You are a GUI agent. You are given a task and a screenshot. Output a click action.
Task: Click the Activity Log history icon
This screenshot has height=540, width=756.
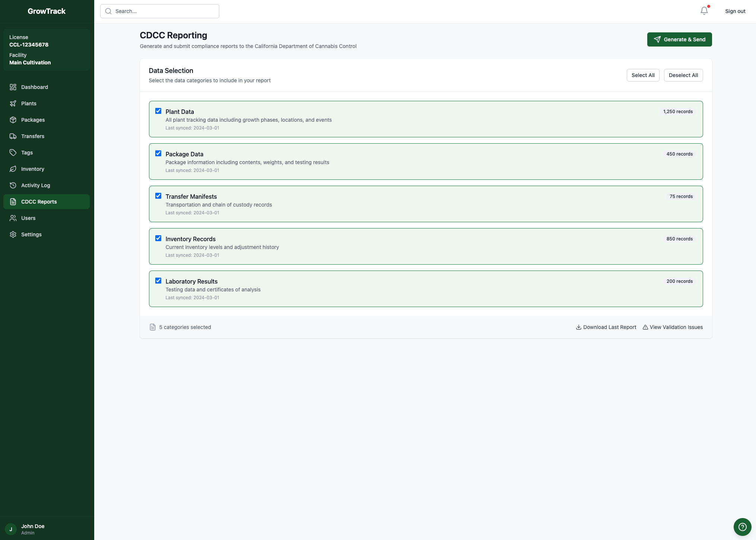(x=13, y=185)
